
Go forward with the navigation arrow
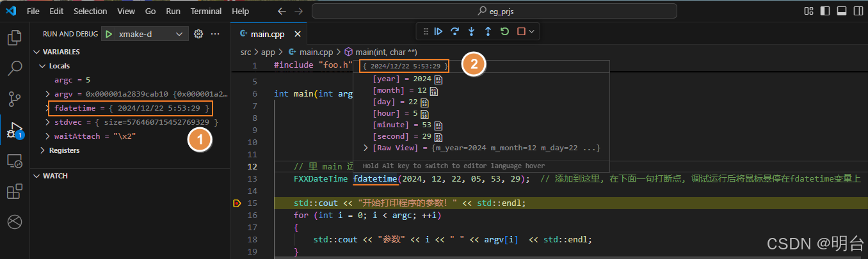298,12
